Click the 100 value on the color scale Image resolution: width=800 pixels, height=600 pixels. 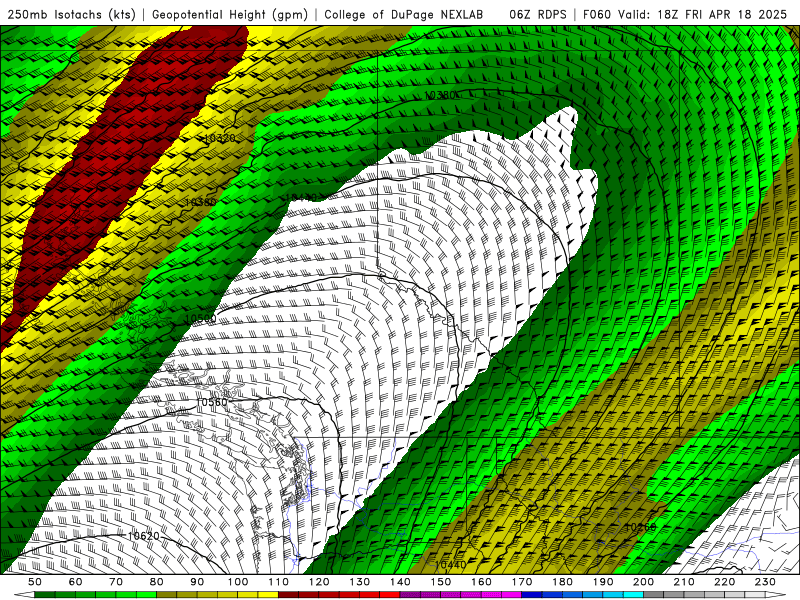pos(238,582)
